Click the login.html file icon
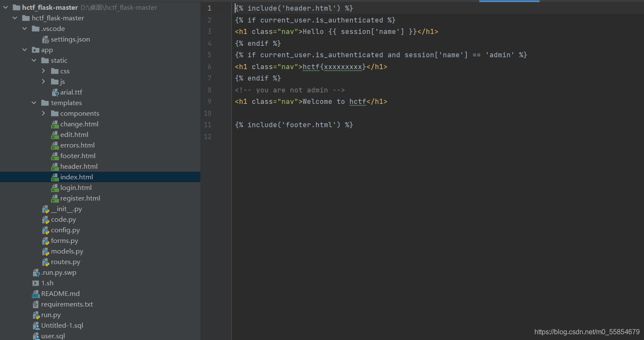This screenshot has height=340, width=644. click(55, 188)
